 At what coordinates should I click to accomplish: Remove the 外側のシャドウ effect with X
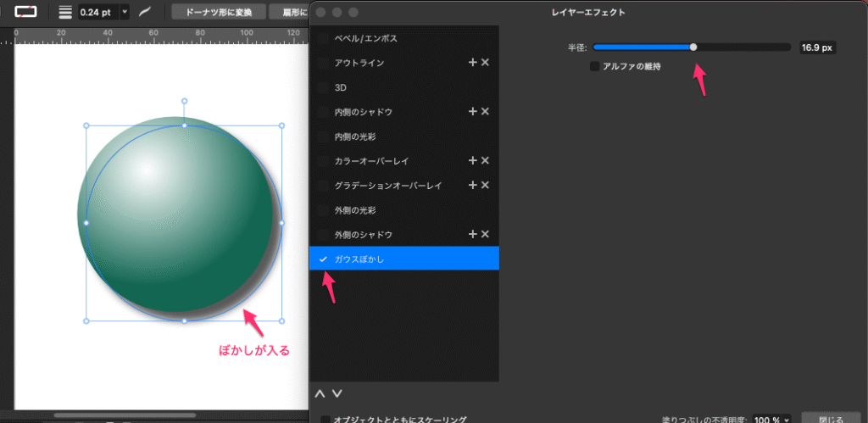pos(486,234)
